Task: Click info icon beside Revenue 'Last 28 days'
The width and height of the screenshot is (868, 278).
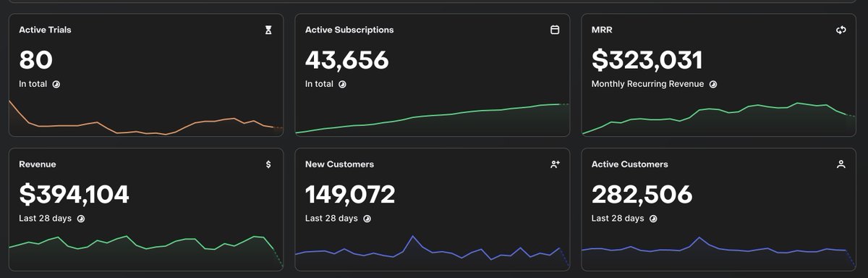Action: (x=81, y=218)
